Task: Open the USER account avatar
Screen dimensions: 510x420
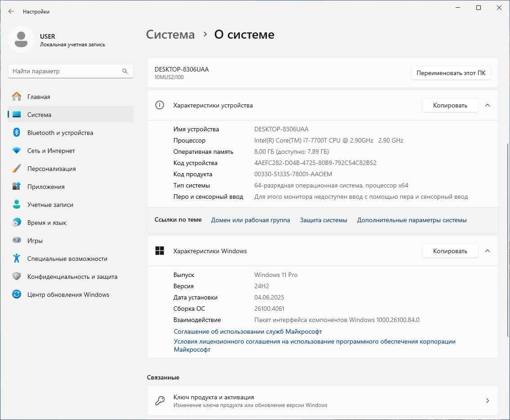Action: point(21,40)
